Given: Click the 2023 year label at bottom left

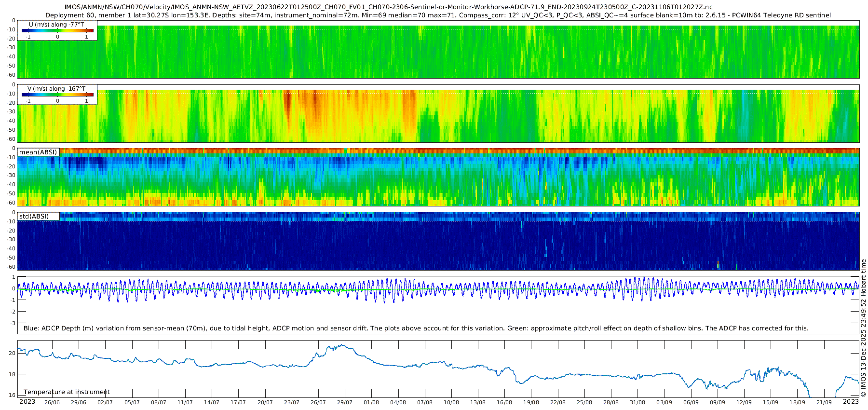Looking at the screenshot, I should (x=27, y=402).
